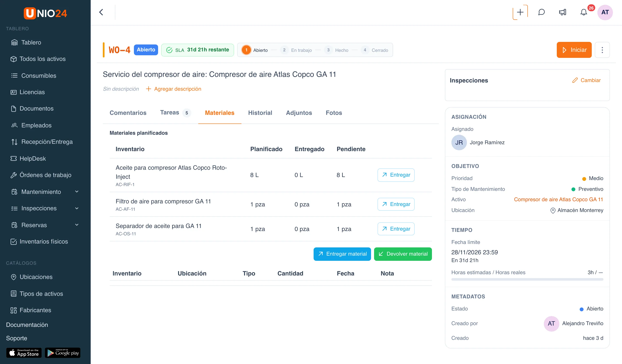The image size is (622, 364).
Task: Click the blue Entregar material button
Action: (342, 254)
